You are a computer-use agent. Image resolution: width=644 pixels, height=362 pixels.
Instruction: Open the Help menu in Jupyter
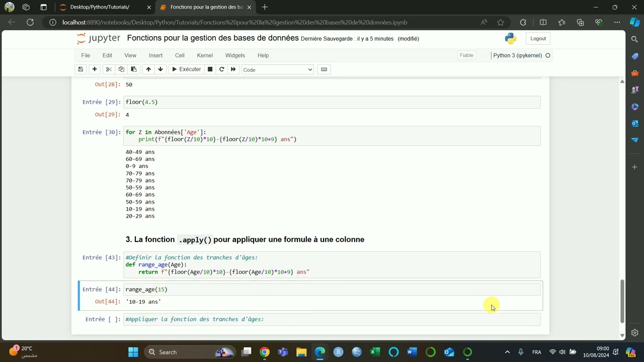(x=263, y=55)
